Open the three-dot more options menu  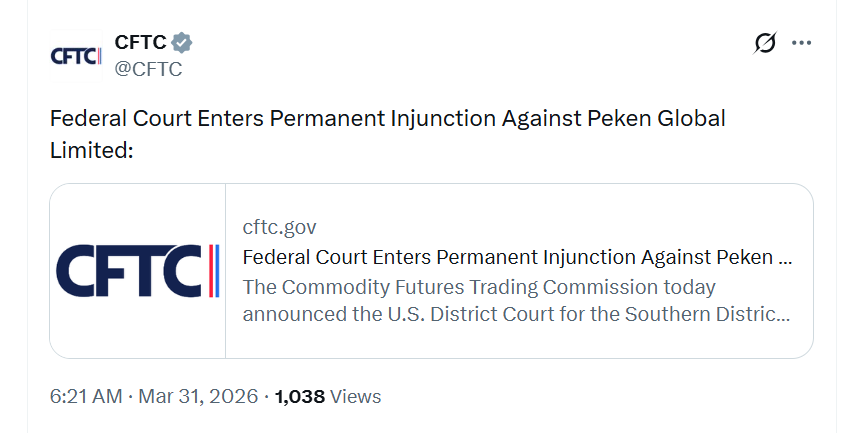pyautogui.click(x=801, y=43)
